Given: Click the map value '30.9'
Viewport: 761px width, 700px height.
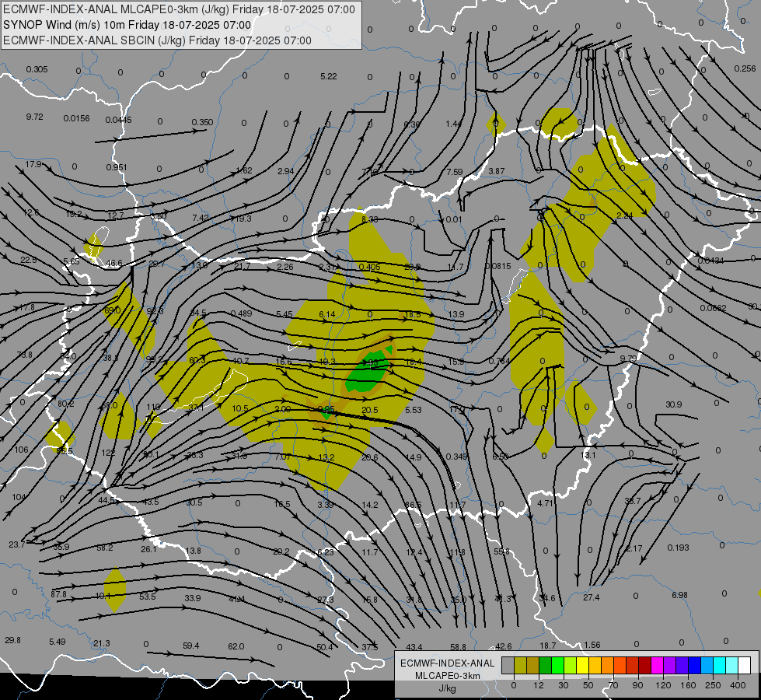Looking at the screenshot, I should [x=674, y=404].
